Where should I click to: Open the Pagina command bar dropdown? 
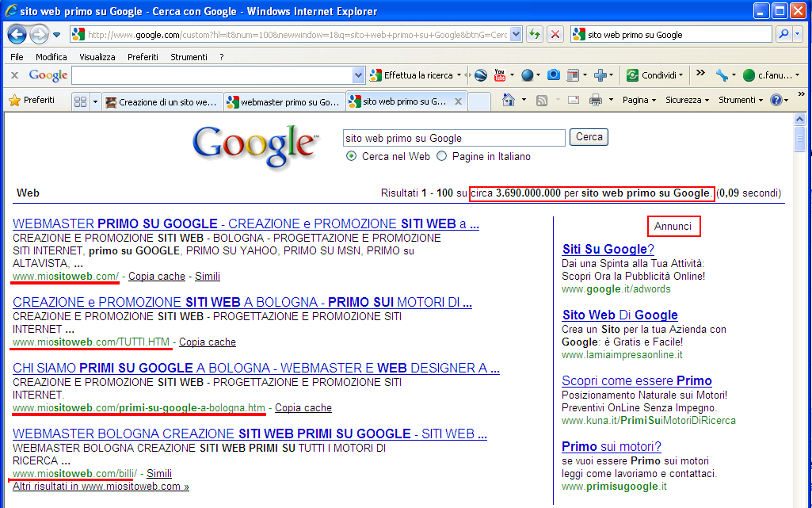[x=639, y=100]
